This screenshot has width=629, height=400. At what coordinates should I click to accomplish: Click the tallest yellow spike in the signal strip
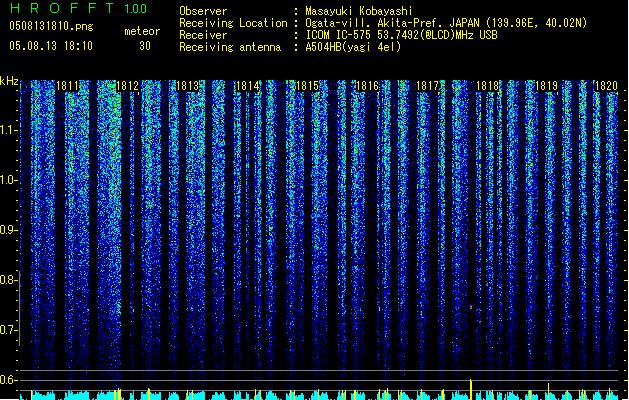pyautogui.click(x=471, y=389)
